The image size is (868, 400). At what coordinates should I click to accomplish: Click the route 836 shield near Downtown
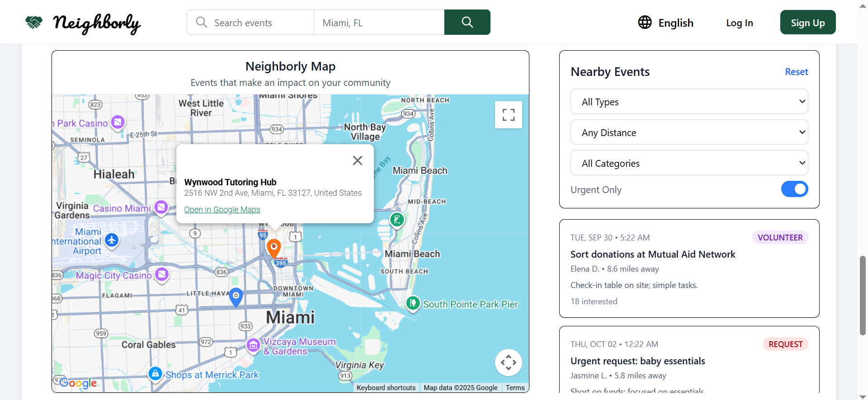tap(221, 272)
